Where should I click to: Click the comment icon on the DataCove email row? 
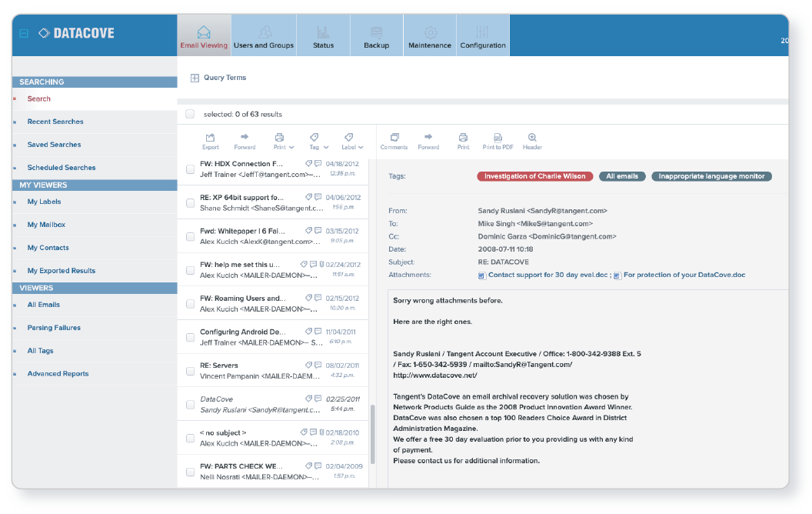click(x=318, y=399)
